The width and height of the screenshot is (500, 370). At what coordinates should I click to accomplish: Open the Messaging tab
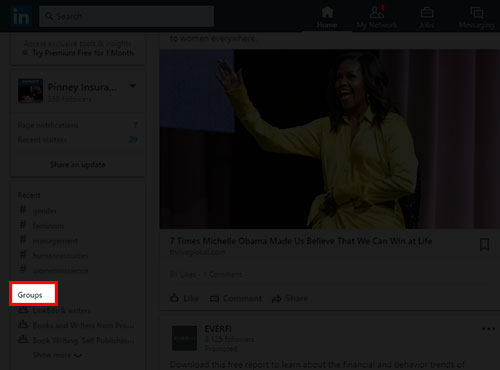[477, 17]
